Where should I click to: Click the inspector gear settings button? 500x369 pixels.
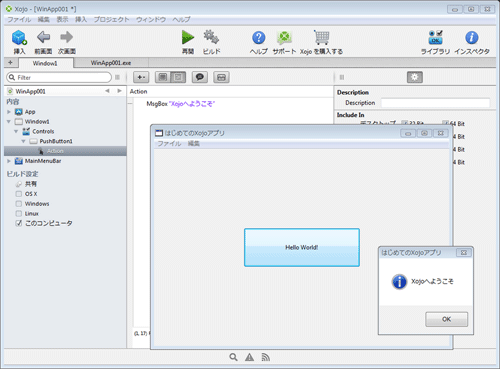coord(415,77)
